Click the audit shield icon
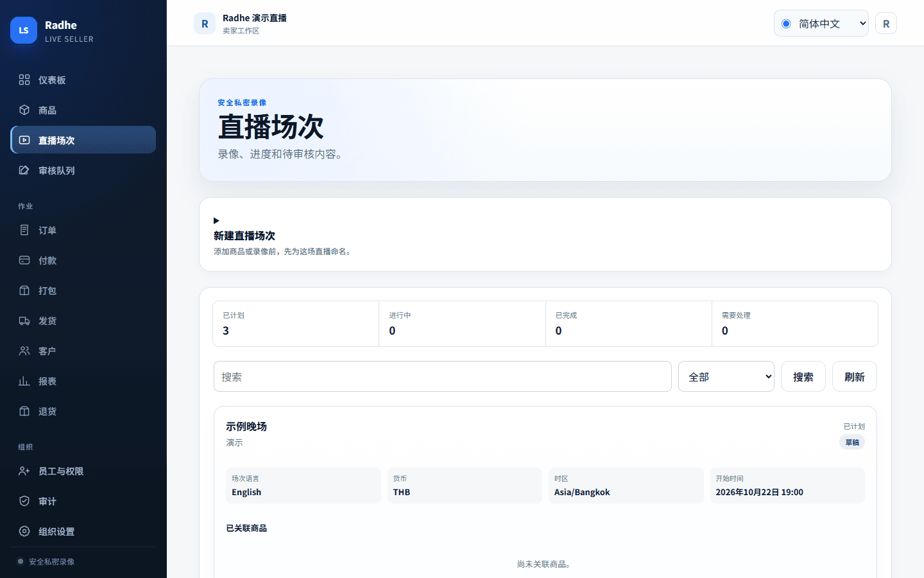Screen dimensions: 924x578 coord(24,501)
